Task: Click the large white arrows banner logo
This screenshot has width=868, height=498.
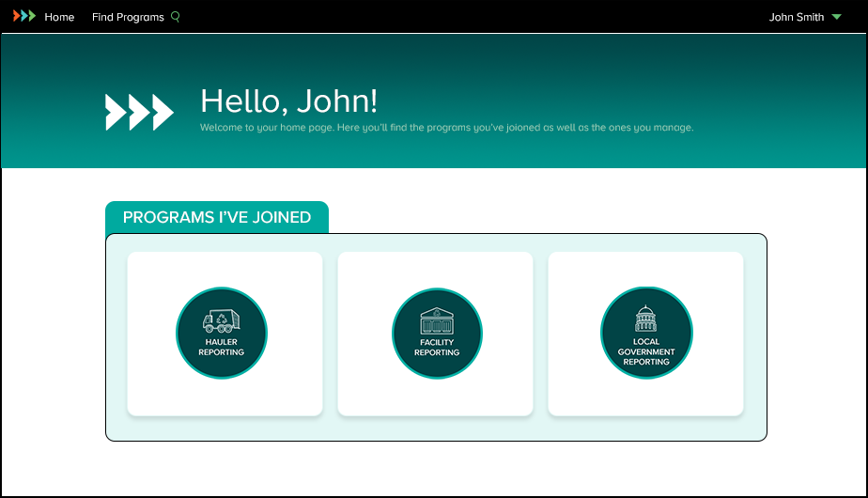Action: (x=139, y=113)
